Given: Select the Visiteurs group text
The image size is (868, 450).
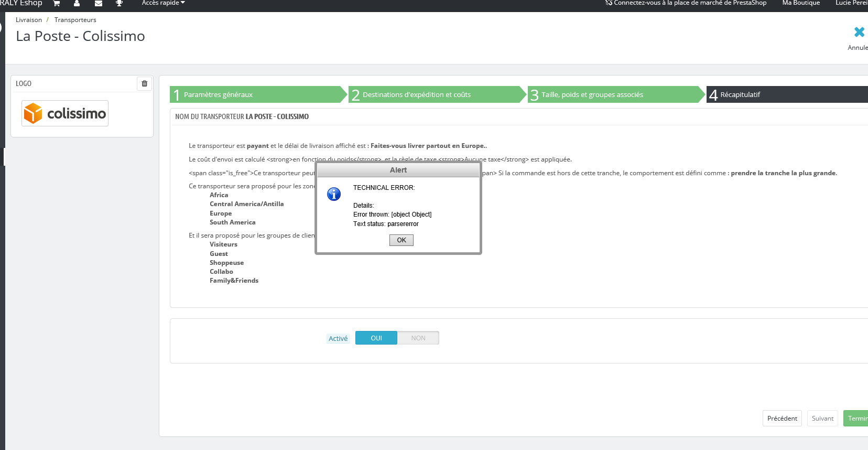Looking at the screenshot, I should click(x=224, y=244).
